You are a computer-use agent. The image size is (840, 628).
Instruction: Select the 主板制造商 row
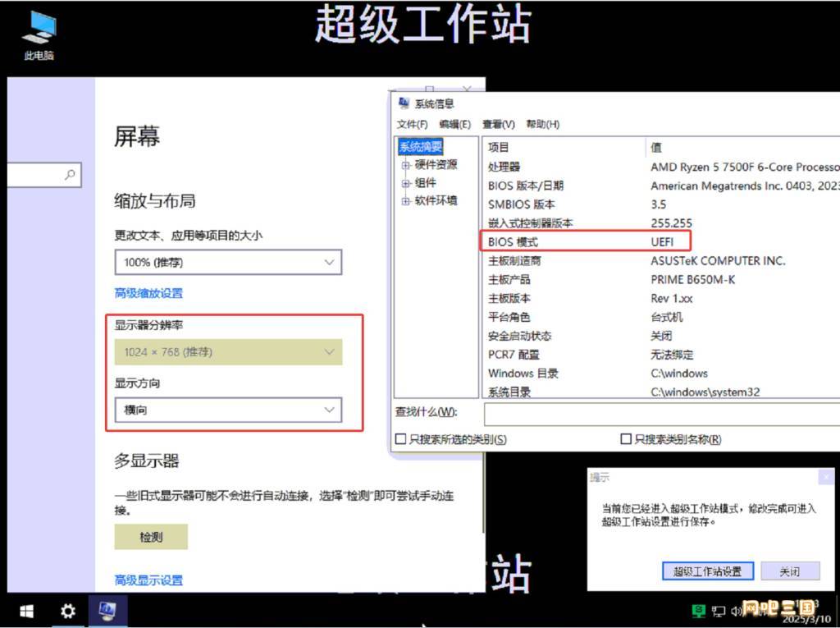(x=662, y=260)
